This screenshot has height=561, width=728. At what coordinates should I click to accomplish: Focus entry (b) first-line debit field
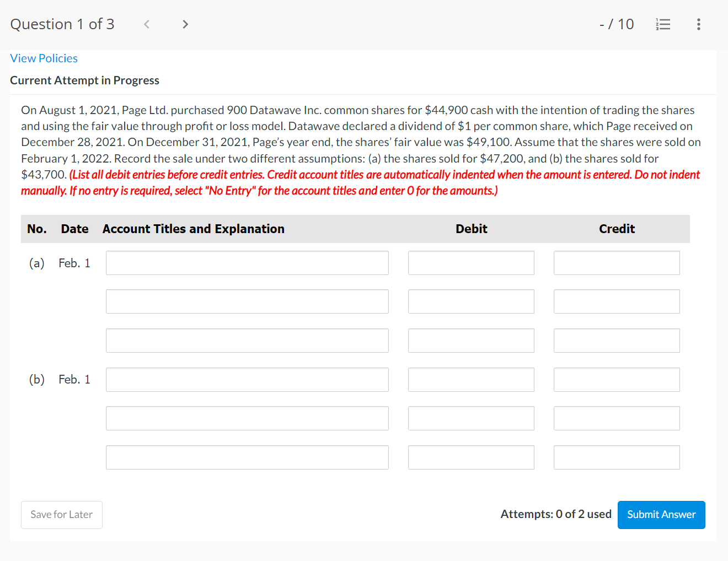pos(471,380)
